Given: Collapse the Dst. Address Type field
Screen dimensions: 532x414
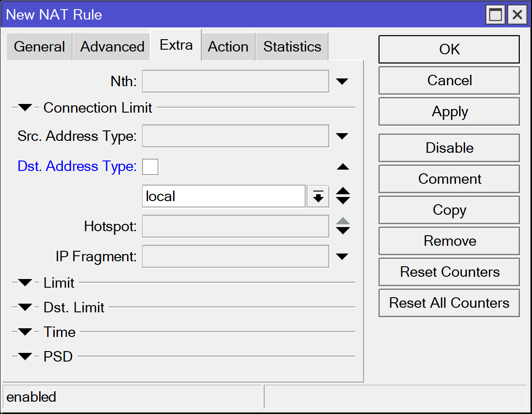Looking at the screenshot, I should click(343, 167).
